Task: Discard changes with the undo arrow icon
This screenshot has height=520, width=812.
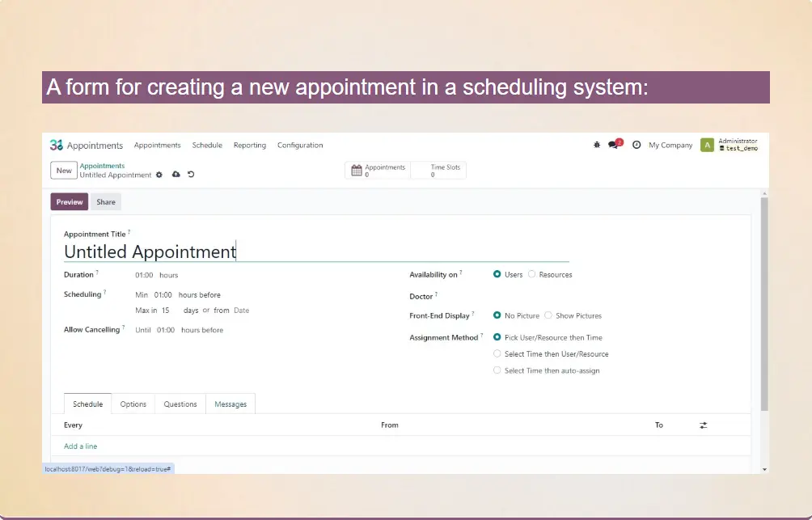Action: (x=191, y=175)
